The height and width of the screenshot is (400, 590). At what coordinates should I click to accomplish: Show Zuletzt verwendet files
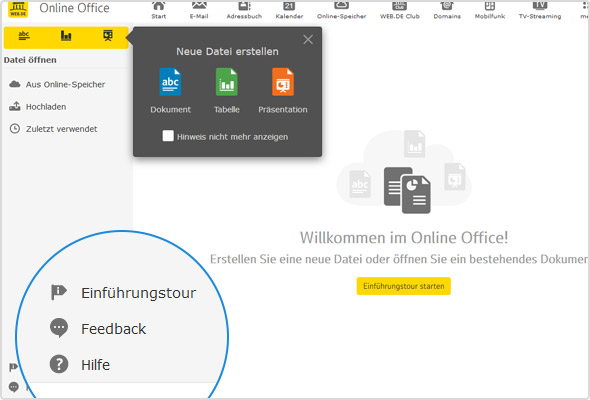click(53, 129)
